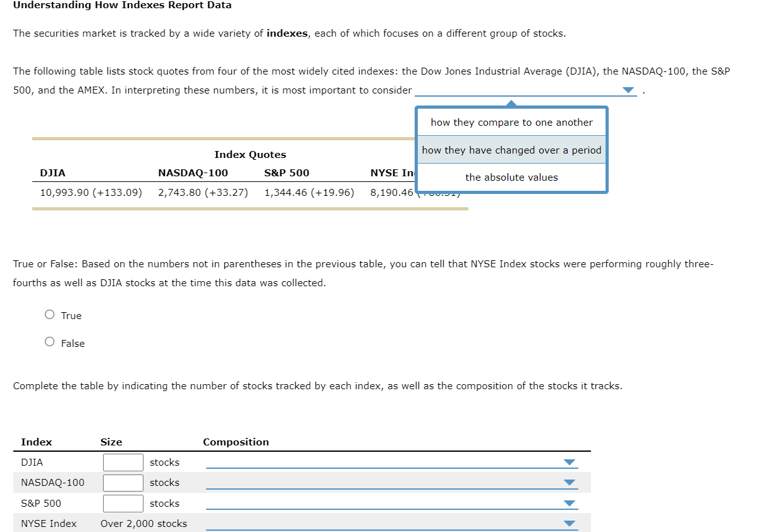
Task: Click inside the S&P 500 stocks input box
Action: click(123, 503)
